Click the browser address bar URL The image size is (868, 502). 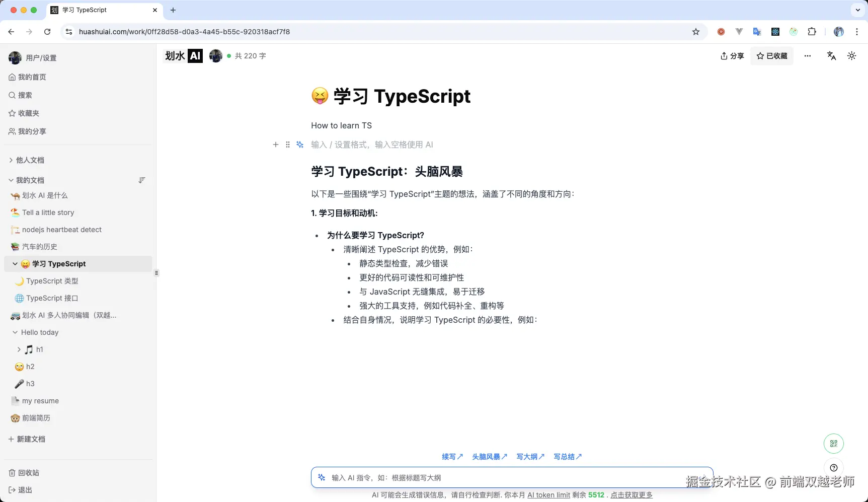[185, 32]
